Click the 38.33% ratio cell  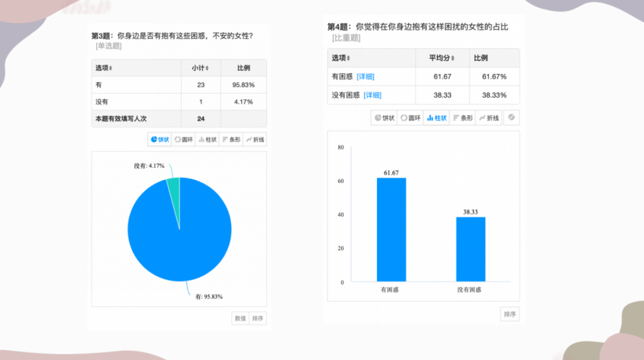click(x=494, y=95)
